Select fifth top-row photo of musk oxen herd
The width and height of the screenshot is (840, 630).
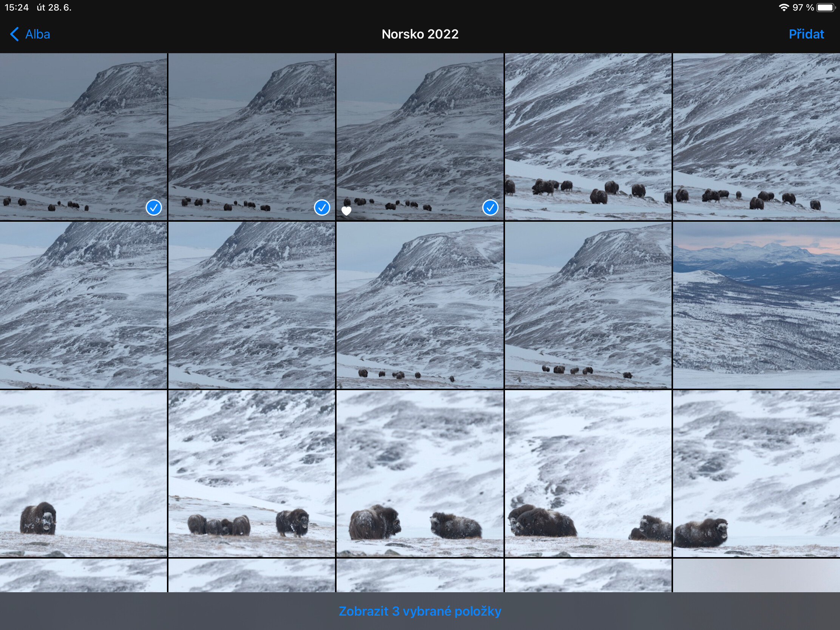pos(757,137)
